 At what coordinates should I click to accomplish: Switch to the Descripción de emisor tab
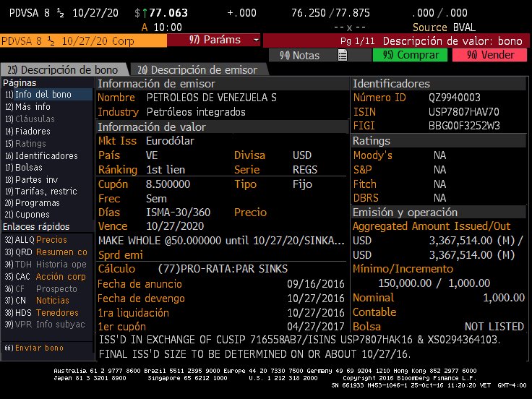(198, 69)
